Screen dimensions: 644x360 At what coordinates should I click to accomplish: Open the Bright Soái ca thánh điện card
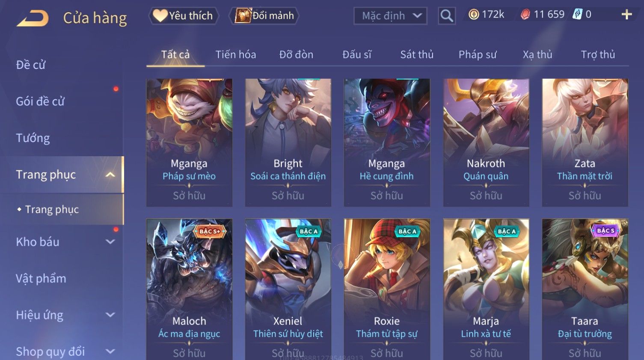(288, 143)
